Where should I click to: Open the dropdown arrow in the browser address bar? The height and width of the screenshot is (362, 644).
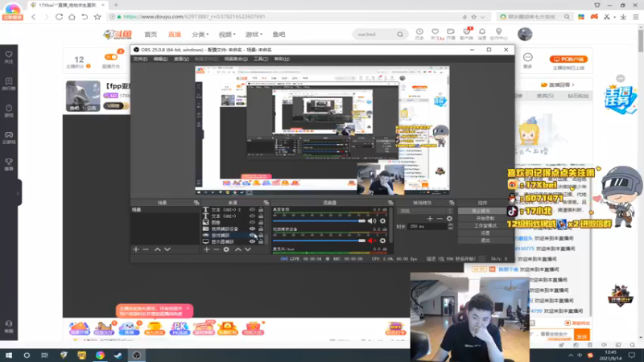(x=482, y=17)
